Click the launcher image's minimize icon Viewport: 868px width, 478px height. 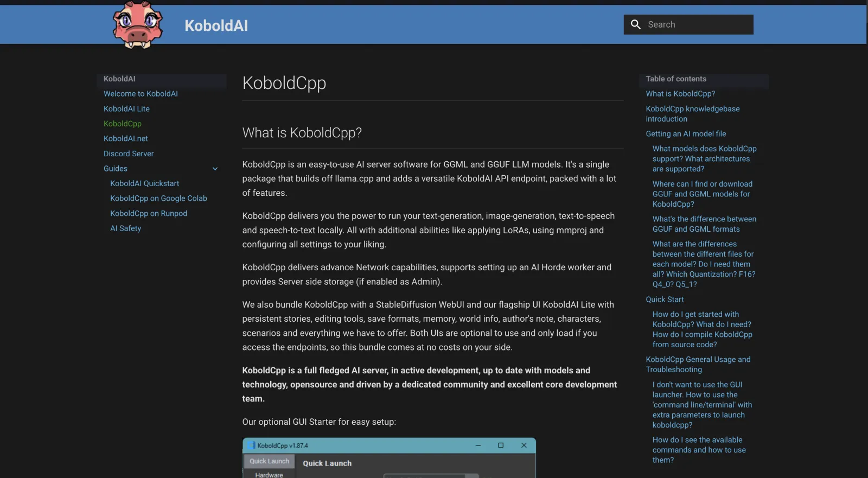pyautogui.click(x=478, y=445)
